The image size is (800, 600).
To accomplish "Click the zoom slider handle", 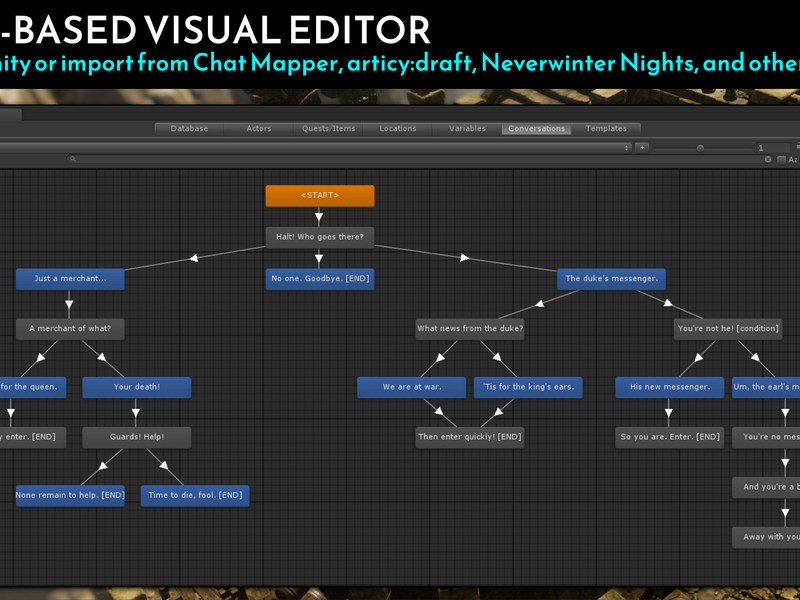I will [700, 148].
